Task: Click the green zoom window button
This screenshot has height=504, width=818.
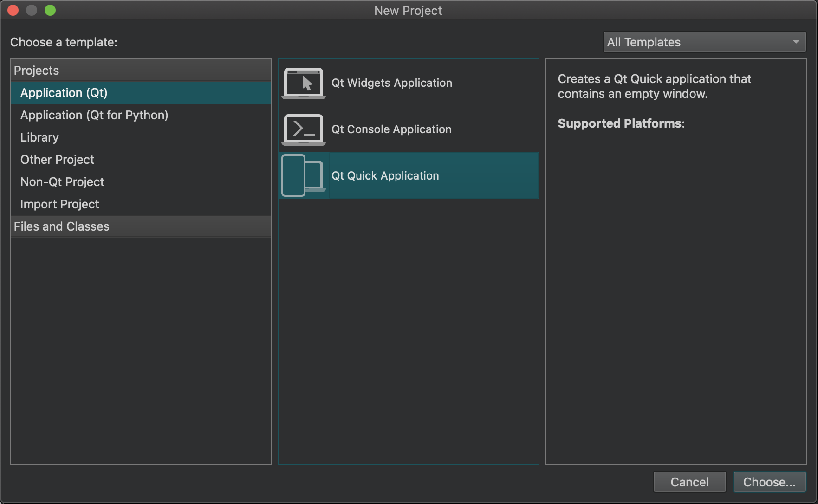Action: [50, 10]
